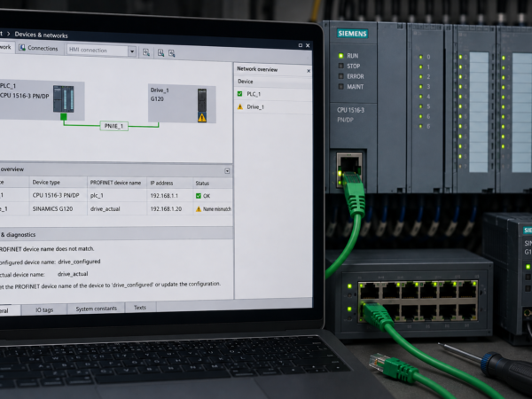532x399 pixels.
Task: Click the configured device name value drive_configured
Action: (x=79, y=262)
